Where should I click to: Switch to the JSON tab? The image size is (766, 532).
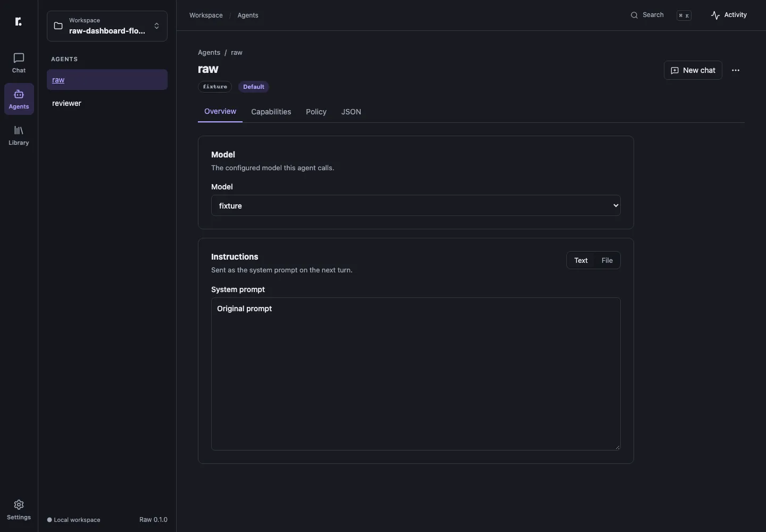click(x=351, y=112)
